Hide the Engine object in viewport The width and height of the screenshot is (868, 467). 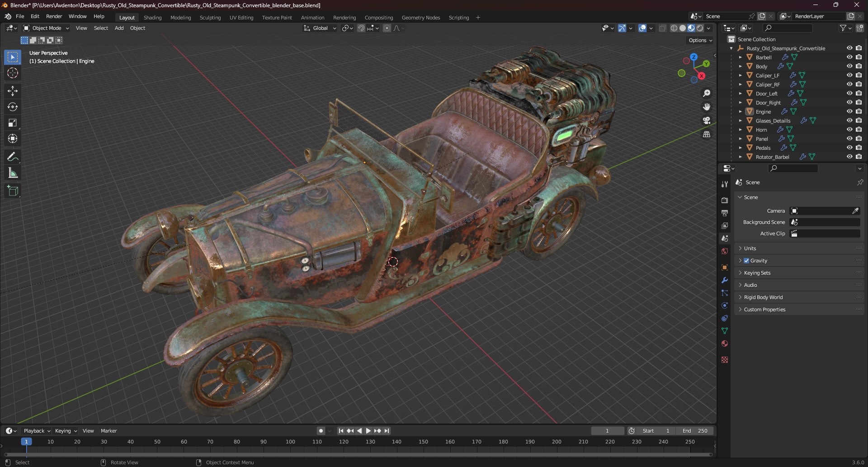[849, 111]
